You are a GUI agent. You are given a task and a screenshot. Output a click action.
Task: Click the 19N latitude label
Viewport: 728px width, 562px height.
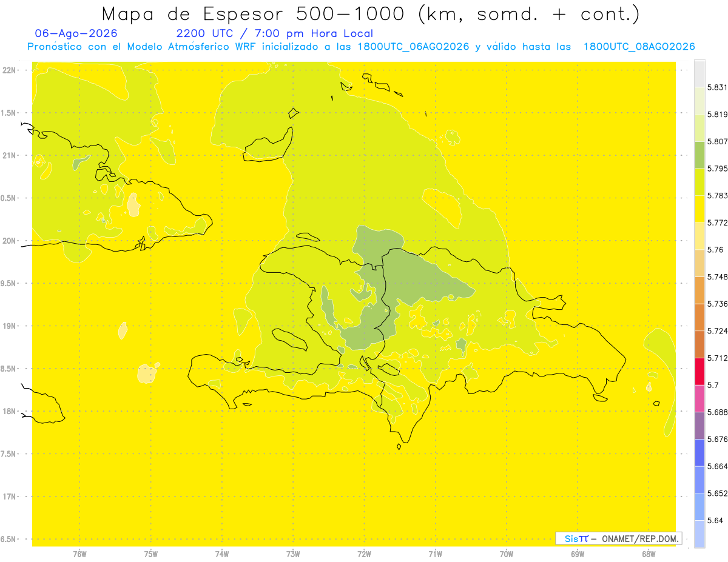click(x=10, y=326)
